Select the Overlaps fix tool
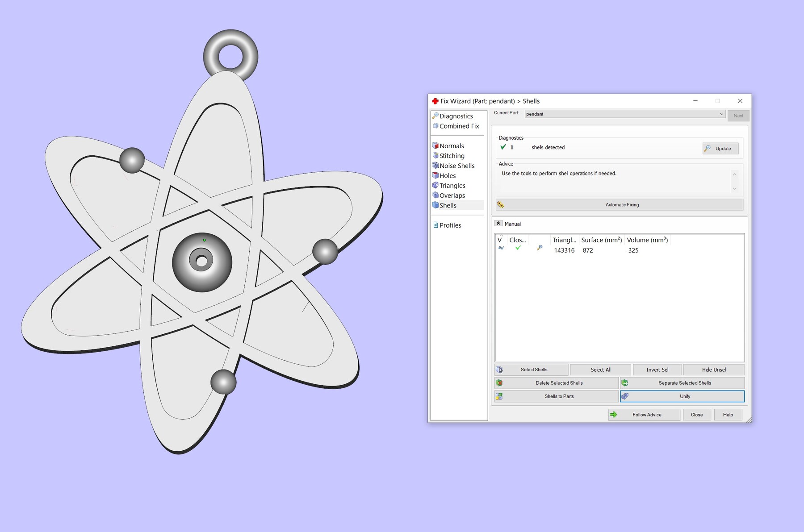 (452, 195)
